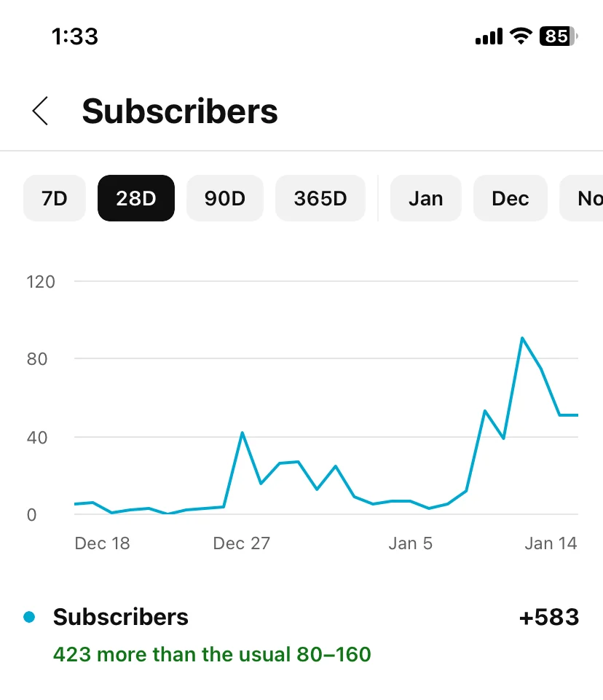Viewport: 603px width, 700px height.
Task: Choose the Jan month filter
Action: pos(426,198)
